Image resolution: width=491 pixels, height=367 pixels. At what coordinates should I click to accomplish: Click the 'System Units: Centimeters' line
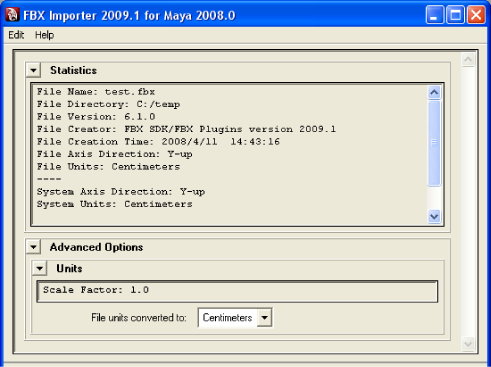point(115,204)
